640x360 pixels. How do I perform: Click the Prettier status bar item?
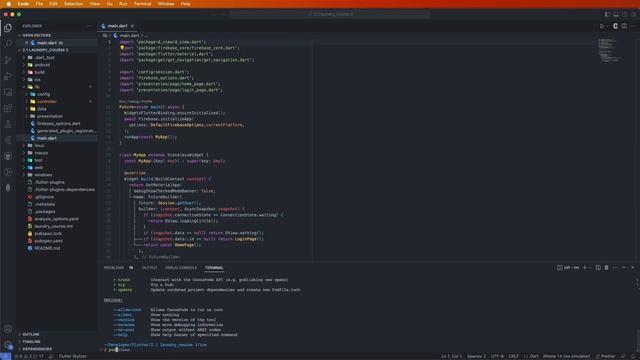(x=605, y=356)
